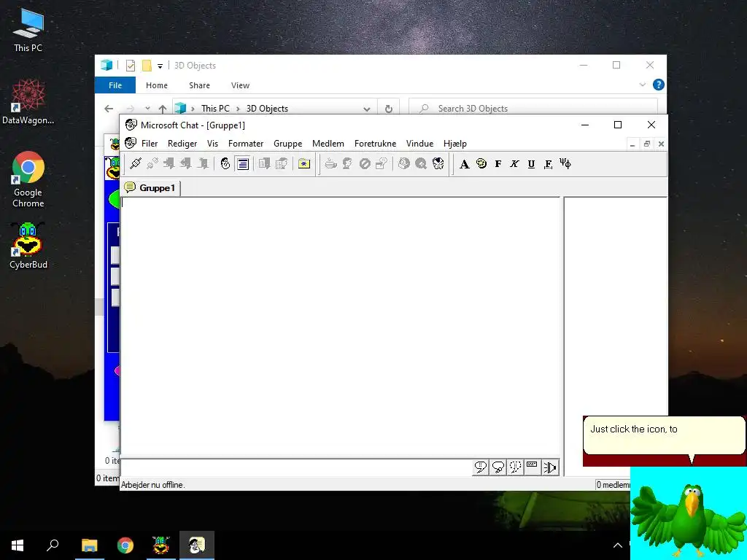Open the favorites folder icon

click(x=304, y=164)
